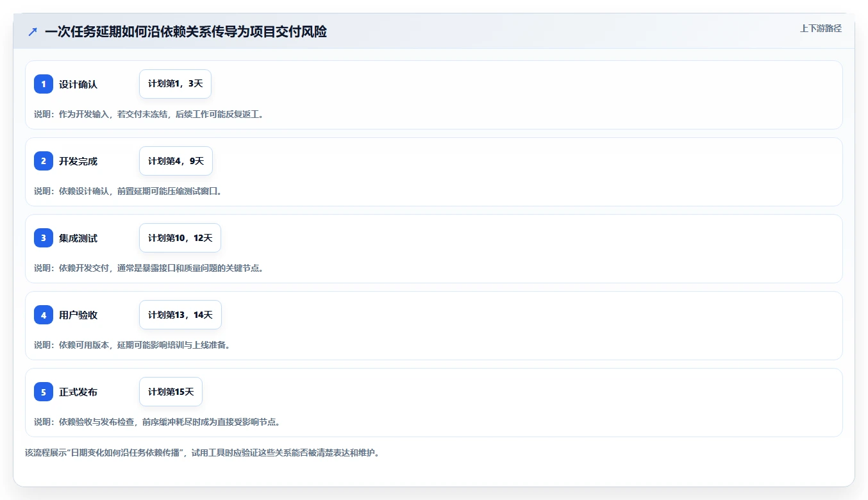Click the 计划第1，3天 schedule chip
Image resolution: width=868 pixels, height=500 pixels.
pyautogui.click(x=175, y=84)
